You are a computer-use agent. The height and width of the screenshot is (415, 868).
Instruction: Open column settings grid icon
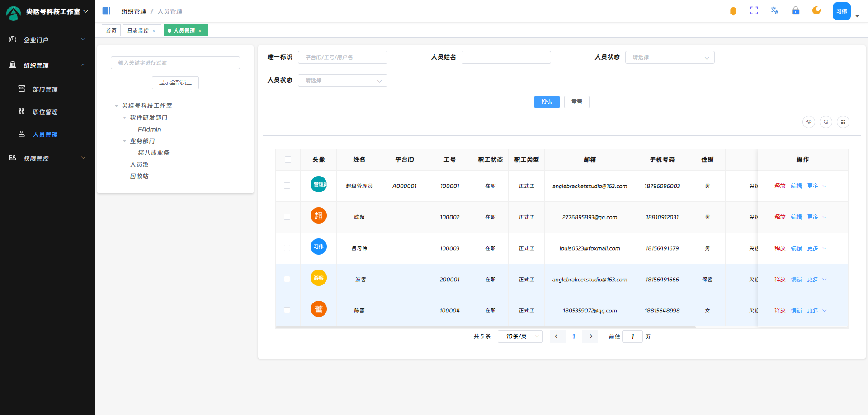pos(843,122)
